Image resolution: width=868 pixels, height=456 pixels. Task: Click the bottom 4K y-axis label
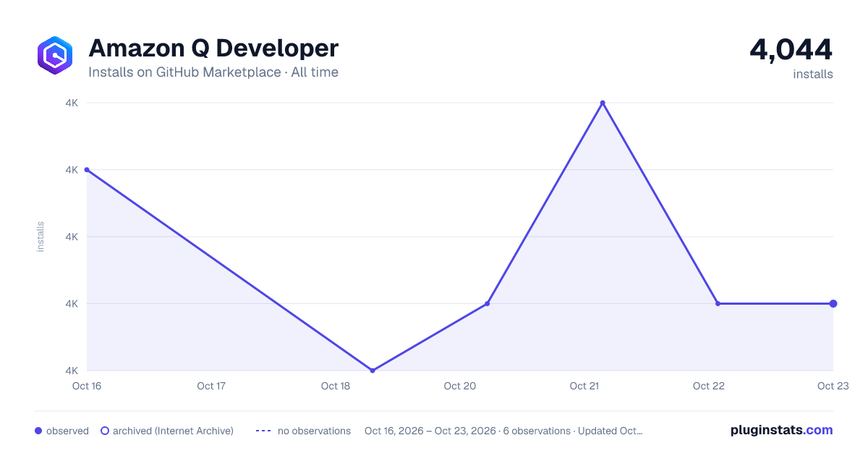click(72, 371)
